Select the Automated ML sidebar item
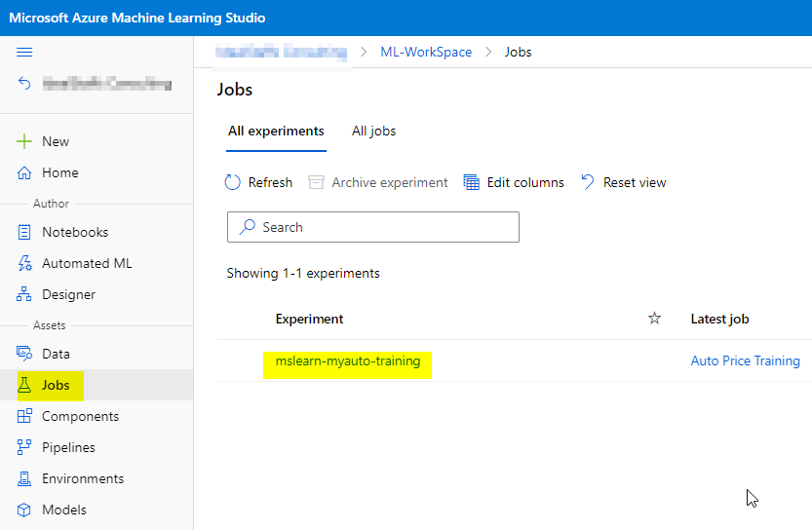 pos(86,263)
